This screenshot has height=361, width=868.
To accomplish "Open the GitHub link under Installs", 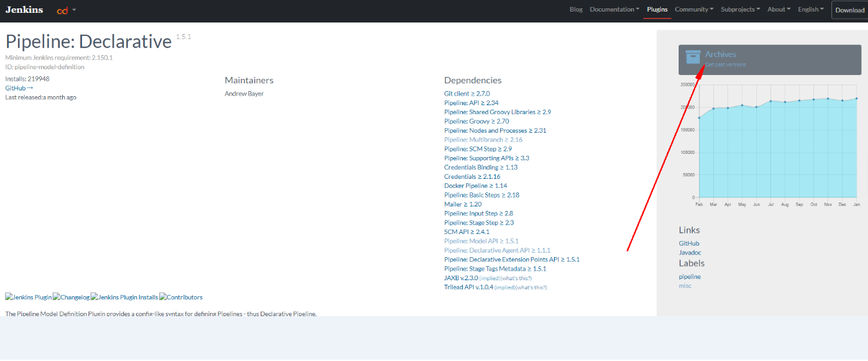I will point(19,88).
